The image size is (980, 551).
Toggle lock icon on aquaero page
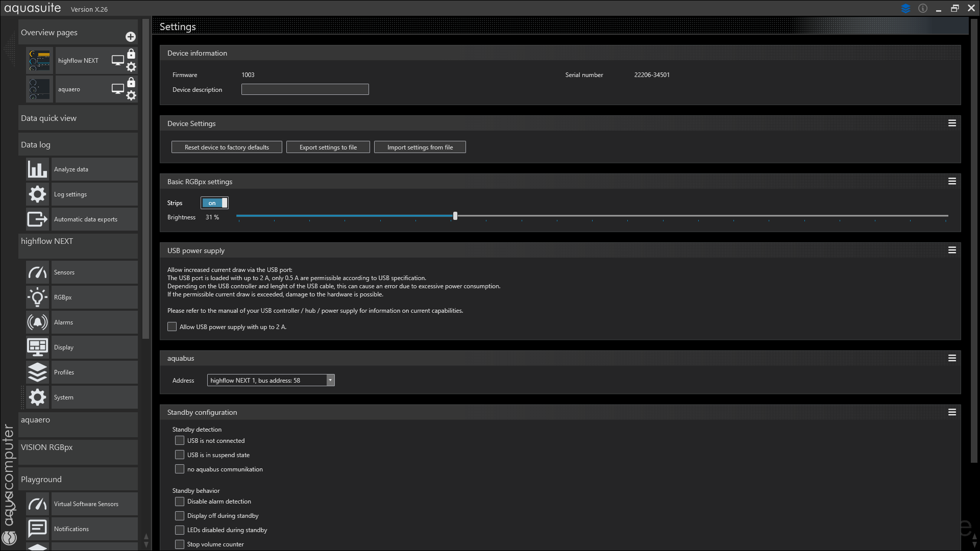[x=131, y=82]
